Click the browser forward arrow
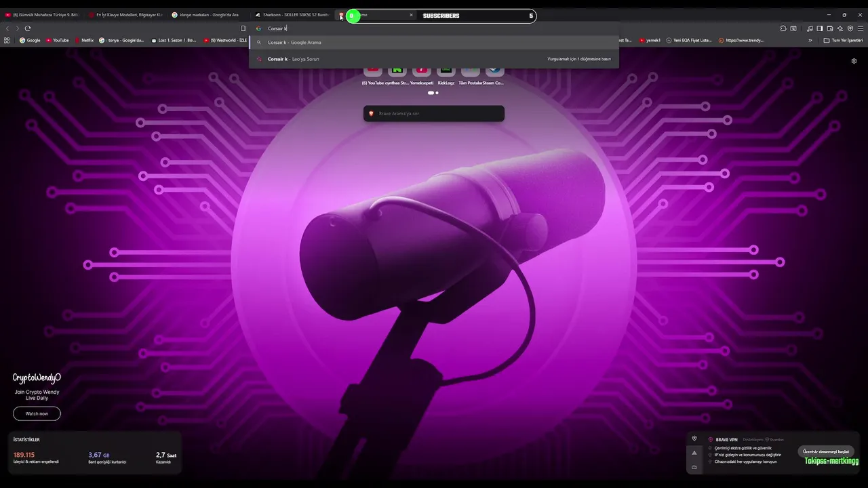This screenshot has height=488, width=868. [x=18, y=28]
